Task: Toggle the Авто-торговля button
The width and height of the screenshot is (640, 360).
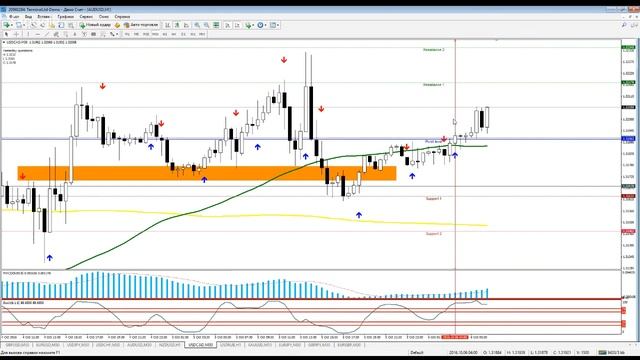Action: (140, 25)
